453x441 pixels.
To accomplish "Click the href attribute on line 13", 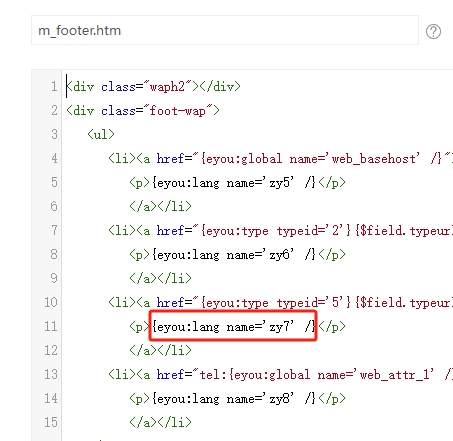I will (170, 375).
